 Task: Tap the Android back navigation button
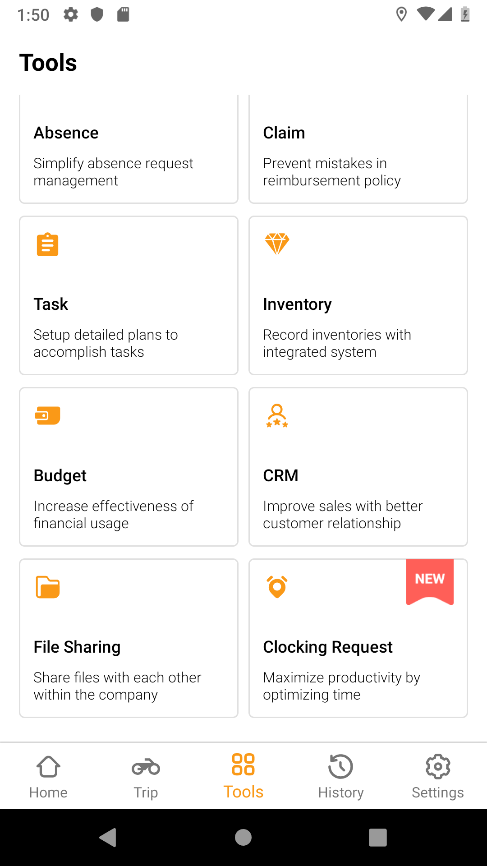108,837
